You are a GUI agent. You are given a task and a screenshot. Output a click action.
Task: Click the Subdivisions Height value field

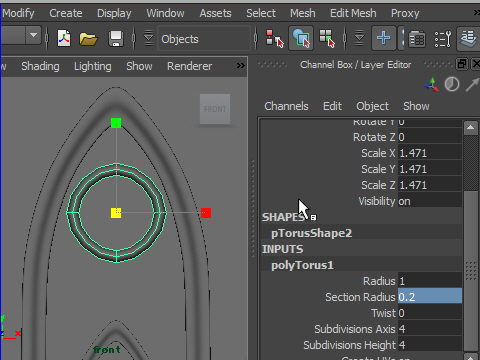coord(430,345)
